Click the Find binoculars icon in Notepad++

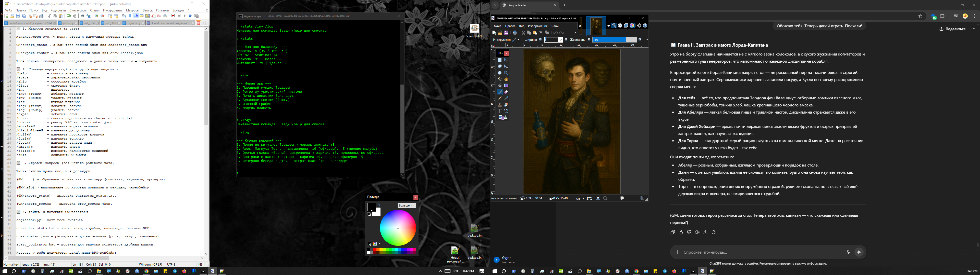pos(82,16)
